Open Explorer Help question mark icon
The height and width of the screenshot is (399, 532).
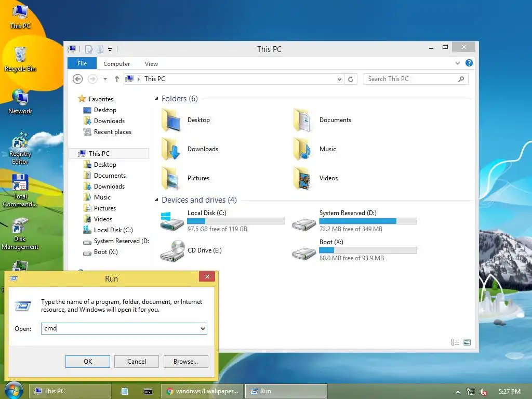[x=469, y=63]
